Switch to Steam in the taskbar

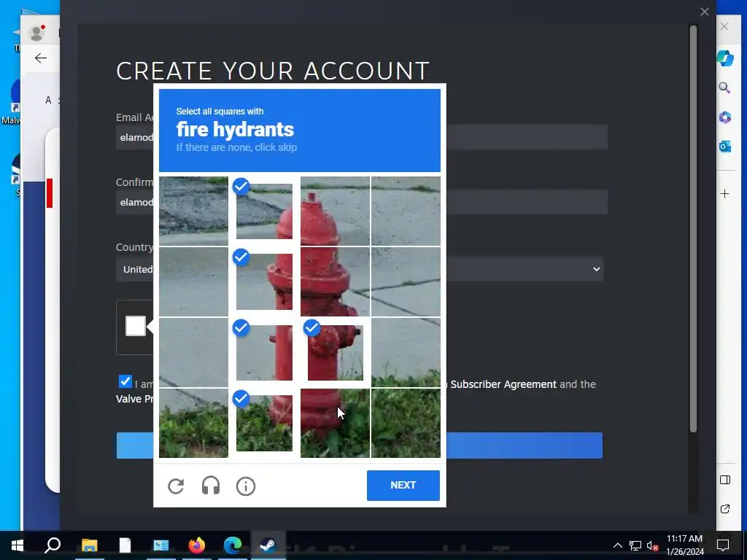tap(268, 545)
